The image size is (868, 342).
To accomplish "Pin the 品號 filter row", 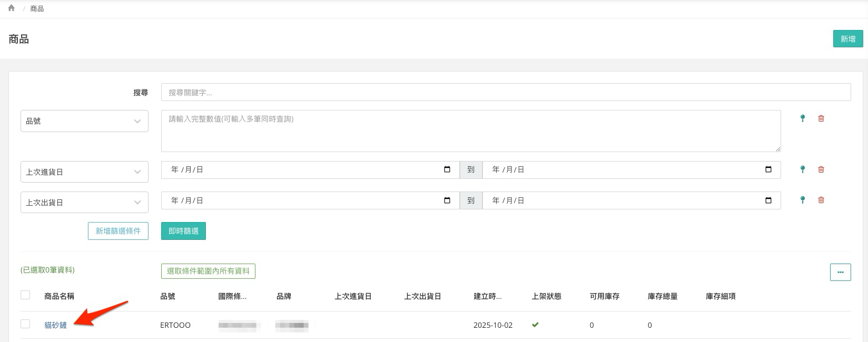I will (802, 118).
